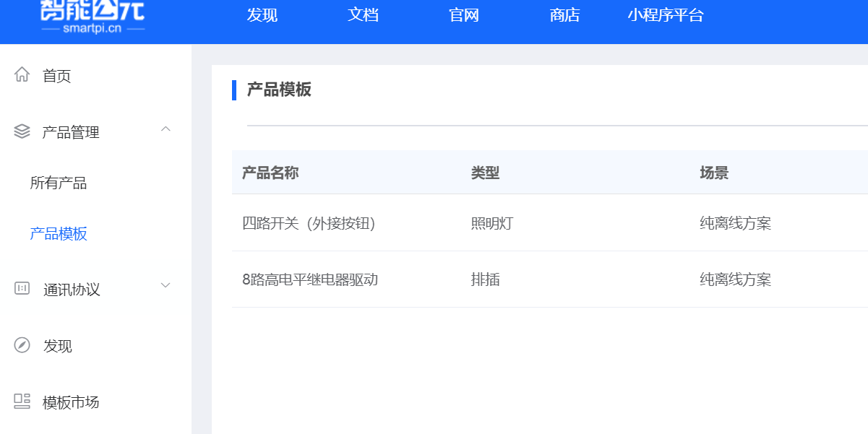This screenshot has width=868, height=434.
Task: Visit 商店 from the top bar
Action: pos(564,15)
